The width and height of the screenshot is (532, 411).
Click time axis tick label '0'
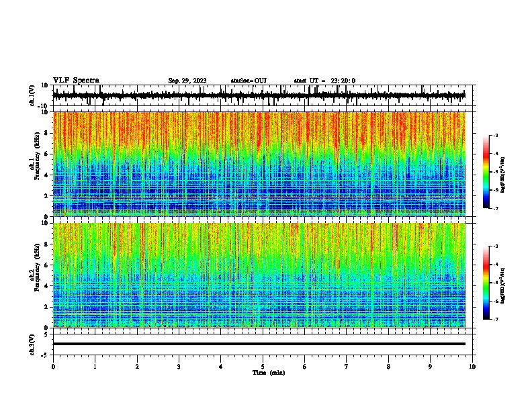click(53, 367)
